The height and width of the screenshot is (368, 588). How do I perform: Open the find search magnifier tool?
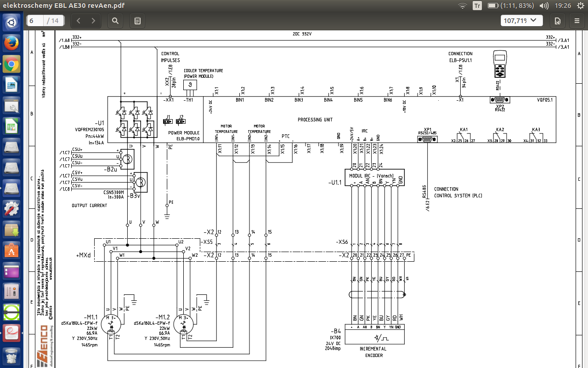(x=115, y=21)
